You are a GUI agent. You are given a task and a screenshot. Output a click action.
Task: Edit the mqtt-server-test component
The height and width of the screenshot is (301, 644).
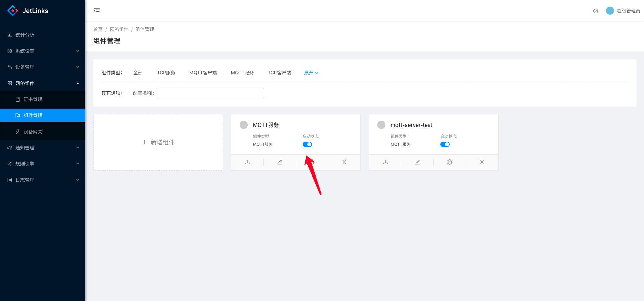[x=418, y=162]
